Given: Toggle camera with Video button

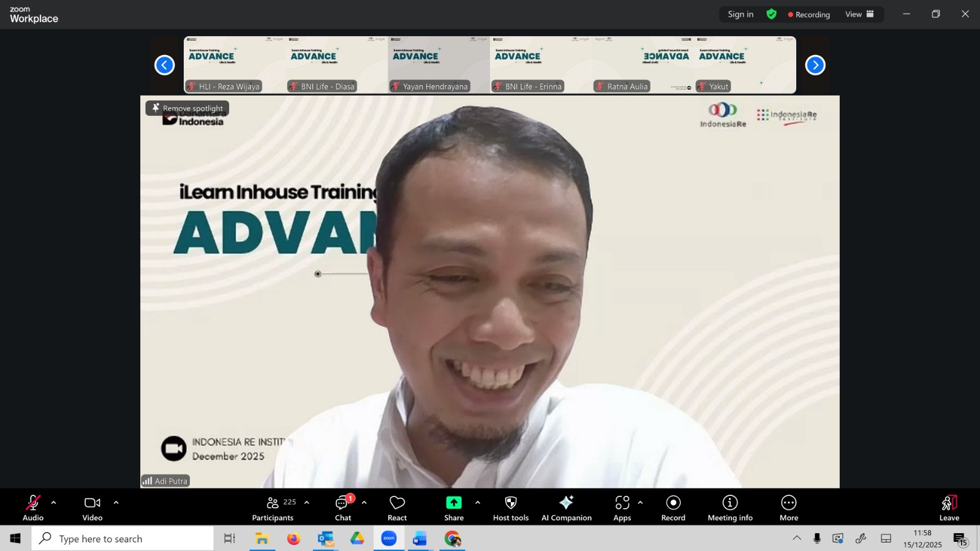Looking at the screenshot, I should coord(92,508).
